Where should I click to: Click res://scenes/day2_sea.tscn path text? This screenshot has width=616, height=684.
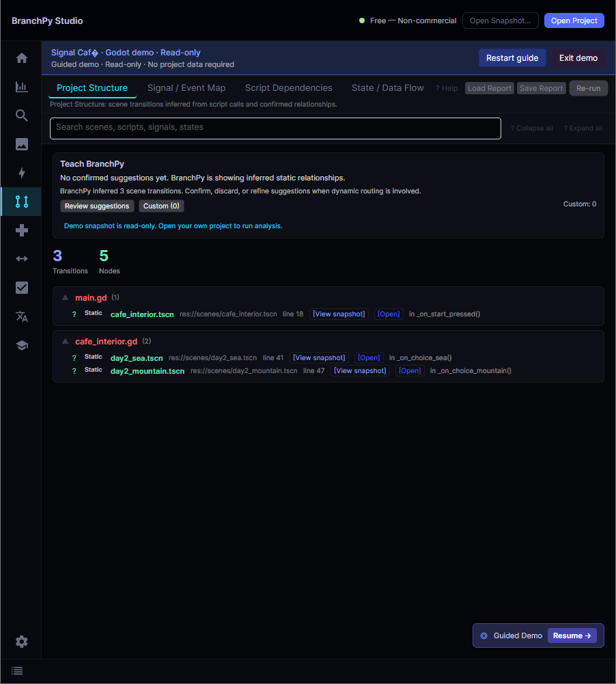213,358
